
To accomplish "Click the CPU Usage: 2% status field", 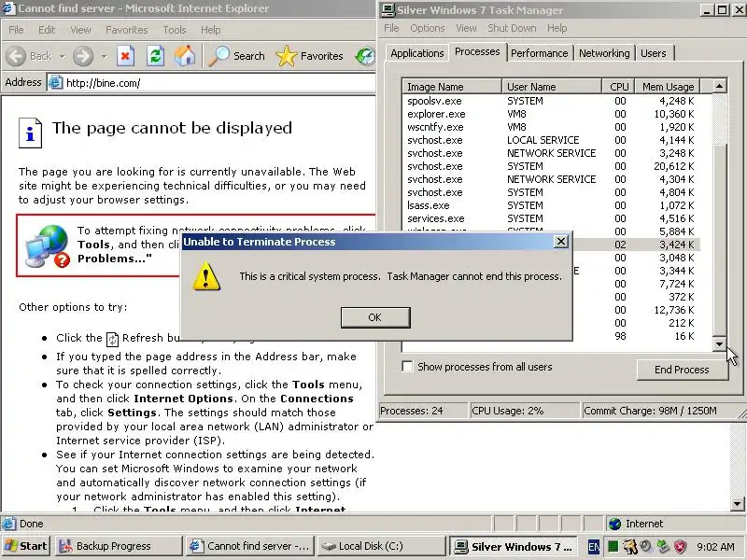I will (x=525, y=411).
